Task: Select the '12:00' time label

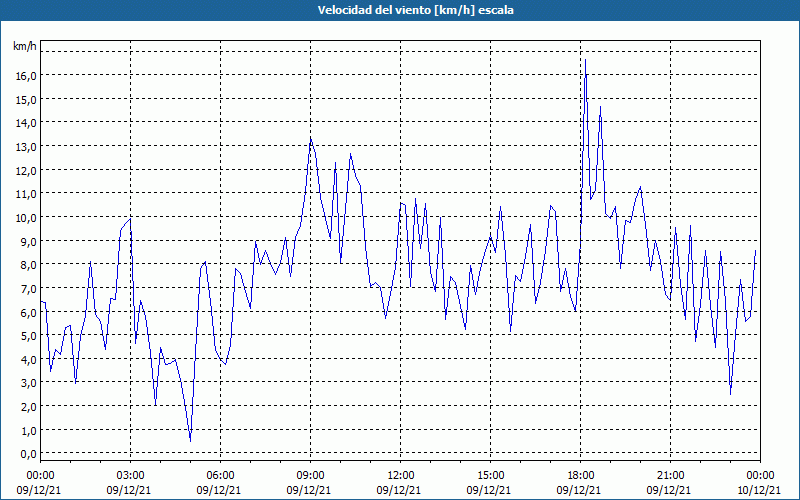Action: point(401,476)
